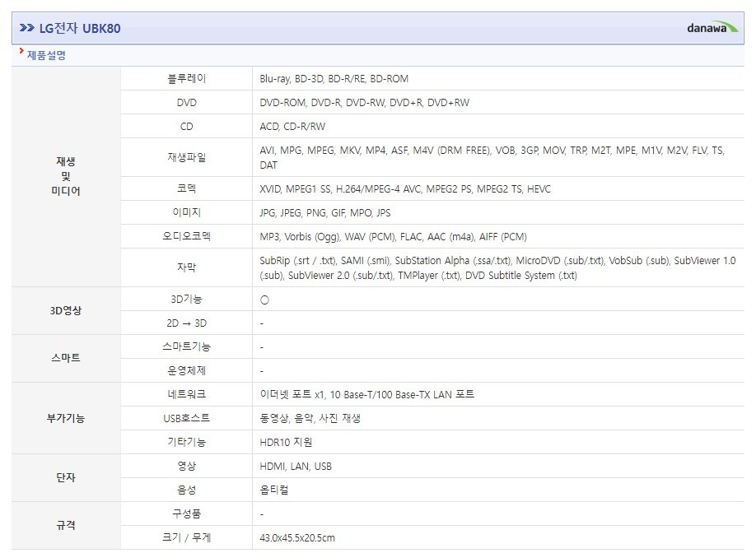Viewport: 756px width, 553px height.
Task: Open the 제품설명 section heading
Action: (46, 55)
